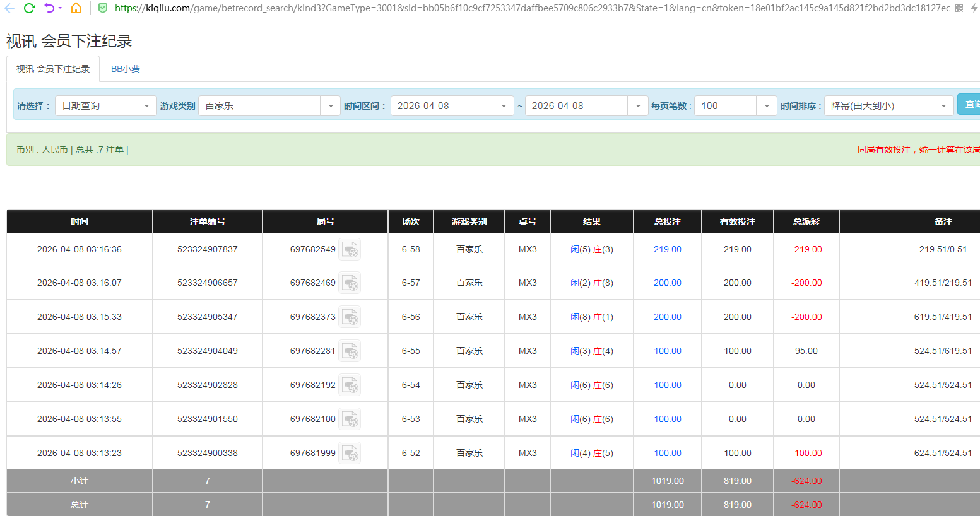Switch to the BB小费 tab
The image size is (980, 516).
pyautogui.click(x=126, y=69)
